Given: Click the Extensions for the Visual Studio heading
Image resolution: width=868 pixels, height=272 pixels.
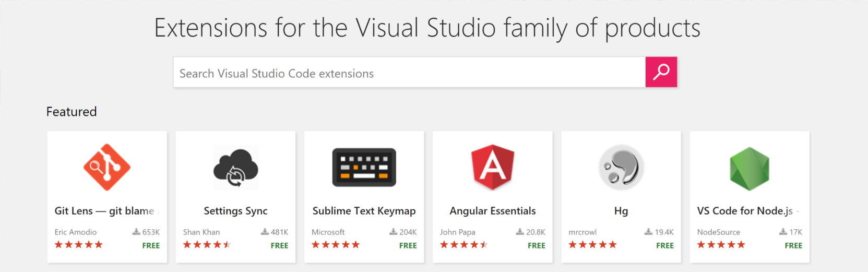Looking at the screenshot, I should point(427,28).
